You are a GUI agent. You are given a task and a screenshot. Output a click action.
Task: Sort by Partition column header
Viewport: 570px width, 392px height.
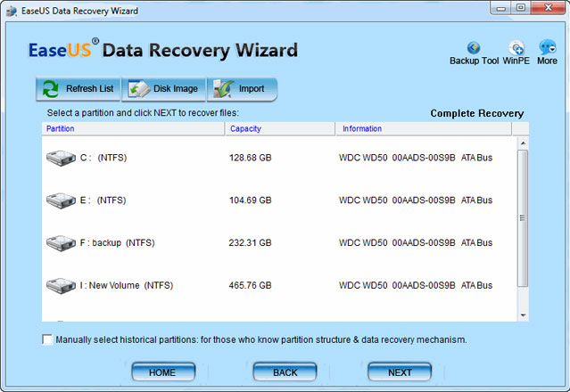133,129
